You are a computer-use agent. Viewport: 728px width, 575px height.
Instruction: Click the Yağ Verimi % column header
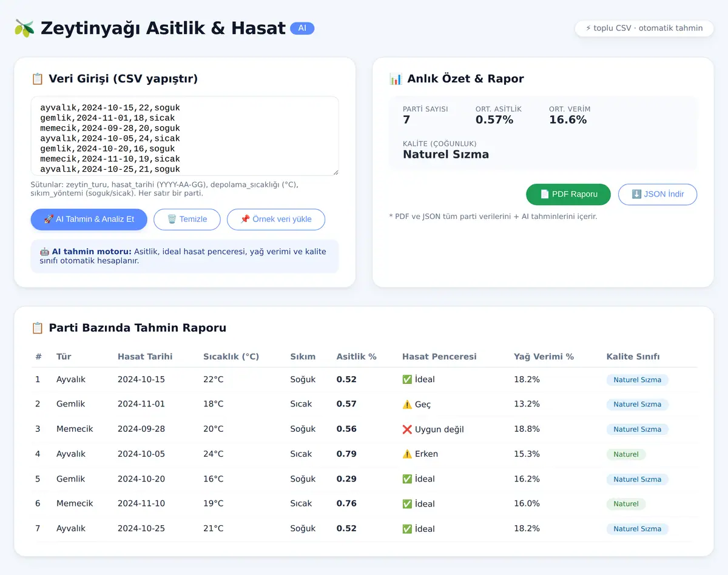pos(544,357)
